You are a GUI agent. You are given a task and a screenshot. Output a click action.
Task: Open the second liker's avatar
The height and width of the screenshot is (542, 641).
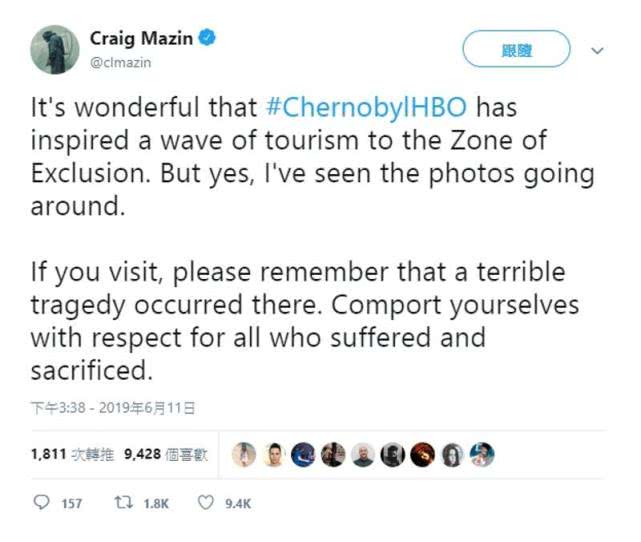click(274, 455)
